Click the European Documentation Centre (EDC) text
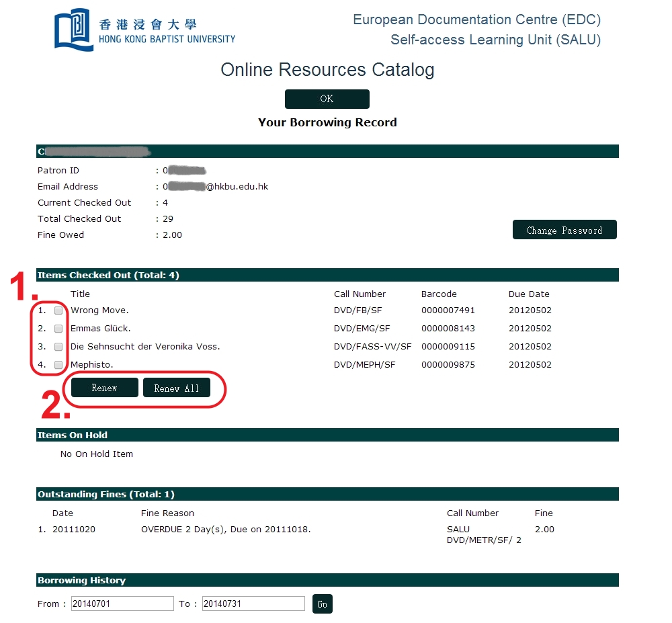672x623 pixels. point(476,19)
